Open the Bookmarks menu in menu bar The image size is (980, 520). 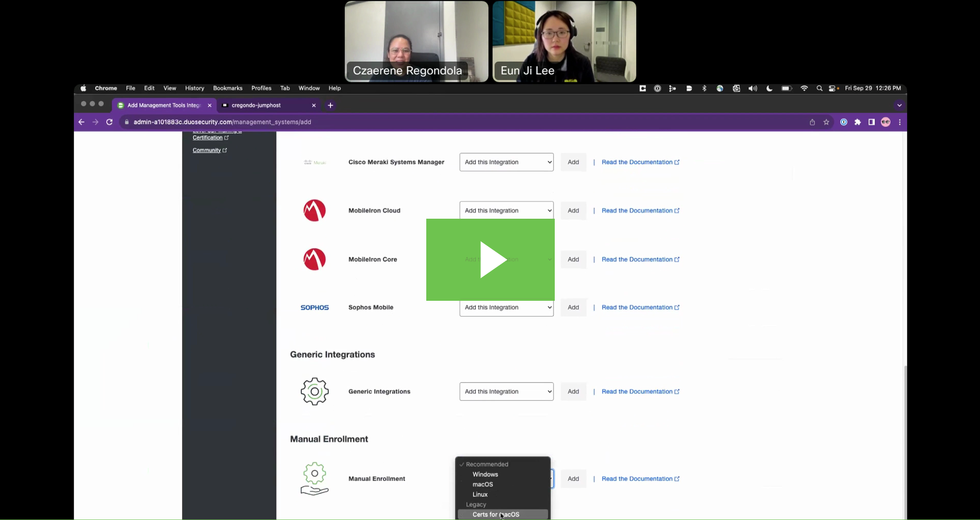pyautogui.click(x=227, y=88)
